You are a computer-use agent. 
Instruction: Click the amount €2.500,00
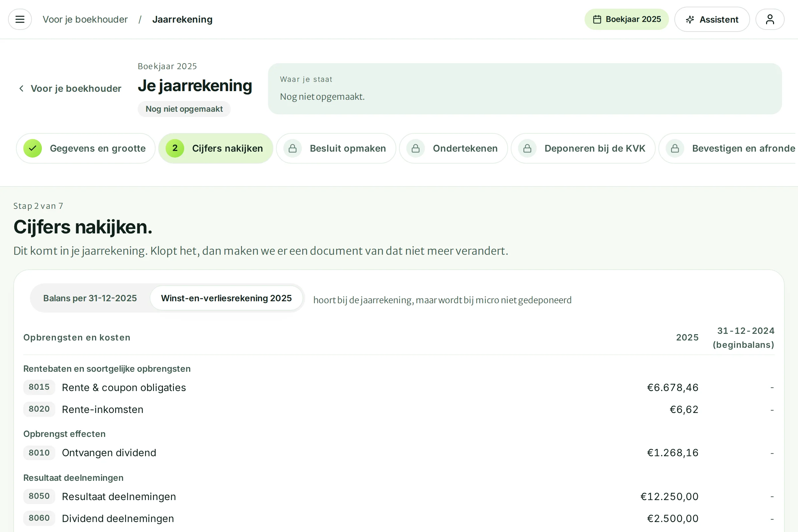(x=673, y=518)
